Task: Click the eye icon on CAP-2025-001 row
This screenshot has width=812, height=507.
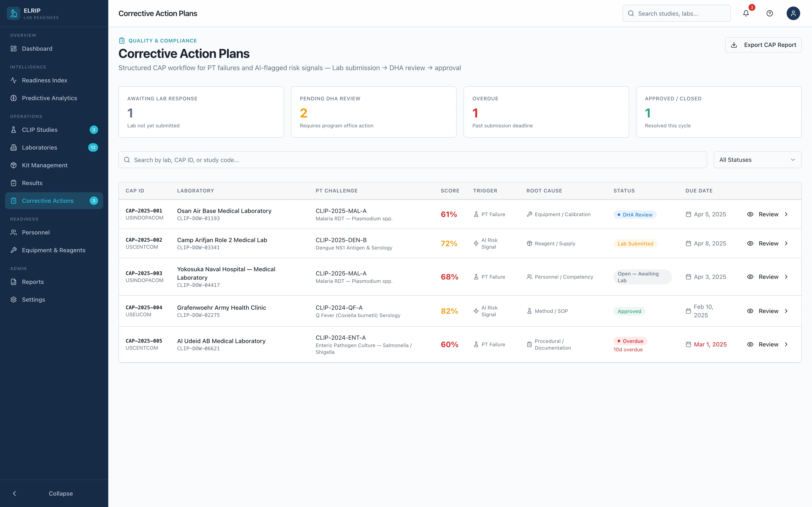Action: tap(751, 214)
